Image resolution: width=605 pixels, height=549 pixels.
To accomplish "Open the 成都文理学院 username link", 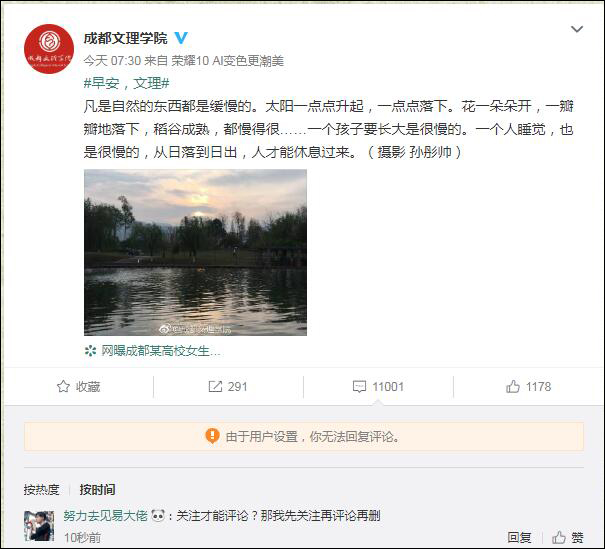I will [x=125, y=38].
